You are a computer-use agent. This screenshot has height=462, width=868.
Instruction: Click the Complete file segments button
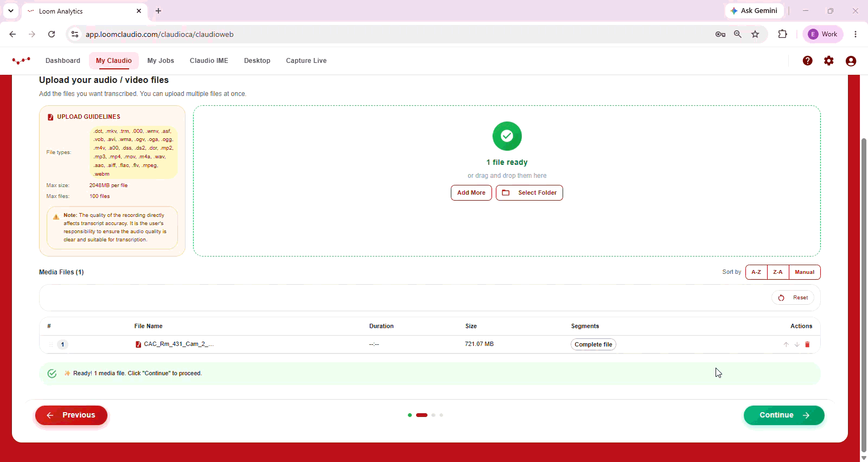[x=593, y=344]
